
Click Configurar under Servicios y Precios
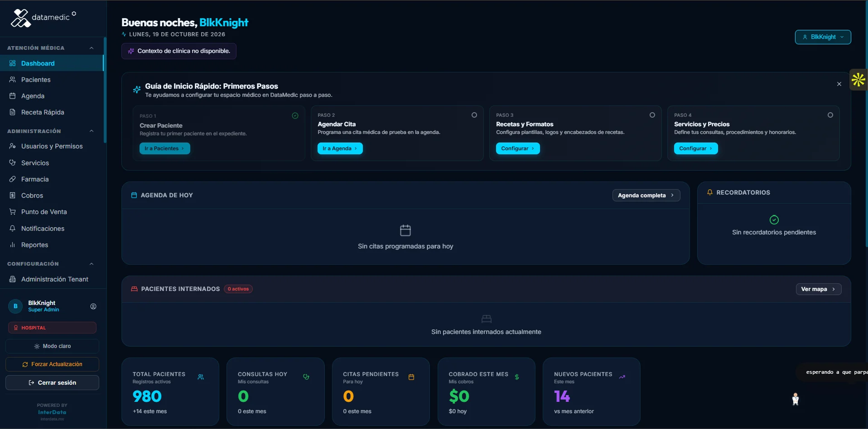(696, 148)
